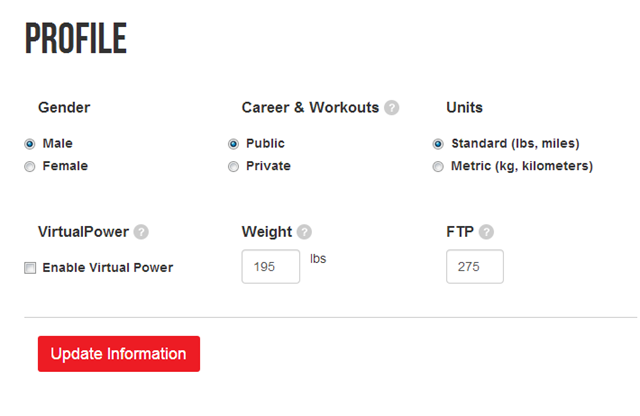This screenshot has width=640, height=416.
Task: Select Standard (lbs, miles) units
Action: (x=438, y=144)
